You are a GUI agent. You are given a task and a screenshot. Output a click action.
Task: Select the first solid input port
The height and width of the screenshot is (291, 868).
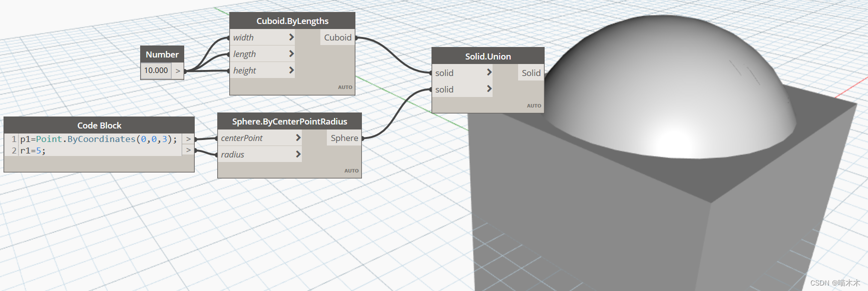pyautogui.click(x=462, y=73)
